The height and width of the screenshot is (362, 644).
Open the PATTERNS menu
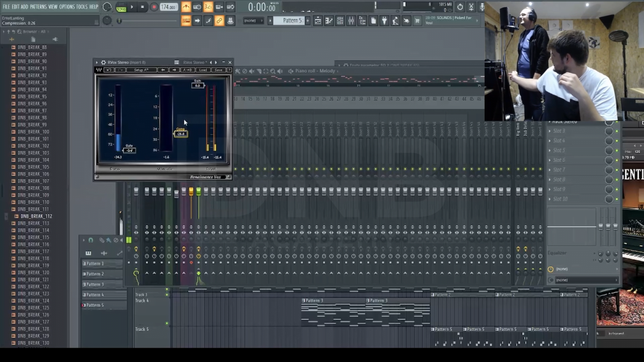pos(38,7)
